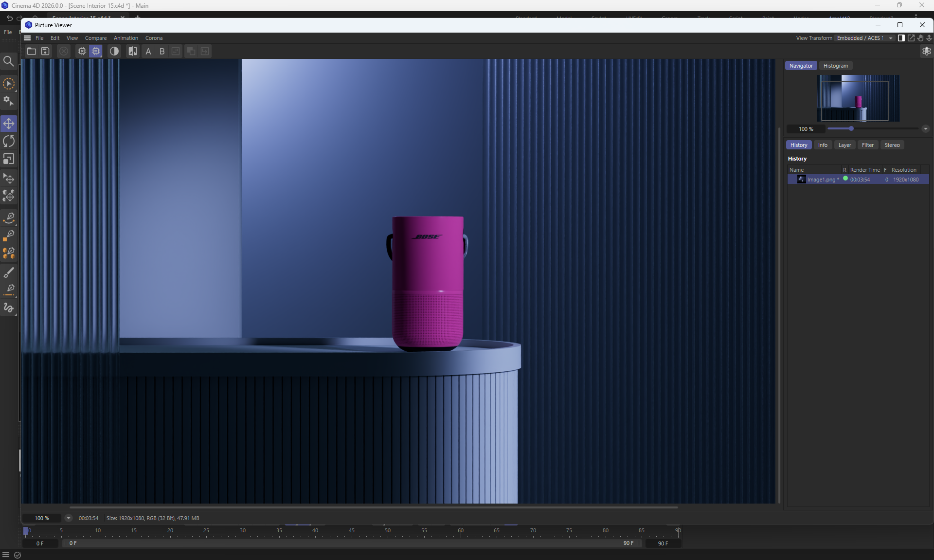Viewport: 934px width, 560px height.
Task: Expand the navigator zoom dropdown arrow
Action: point(925,129)
